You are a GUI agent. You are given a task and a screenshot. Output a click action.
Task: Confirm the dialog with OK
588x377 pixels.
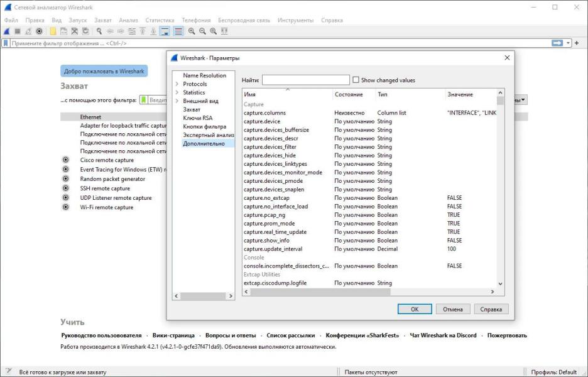pos(415,309)
